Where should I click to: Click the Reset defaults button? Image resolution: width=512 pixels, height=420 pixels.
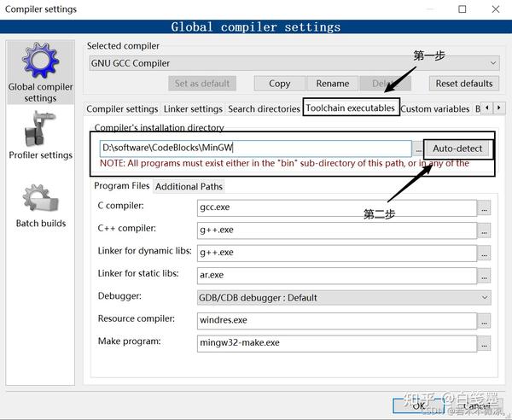click(x=464, y=84)
